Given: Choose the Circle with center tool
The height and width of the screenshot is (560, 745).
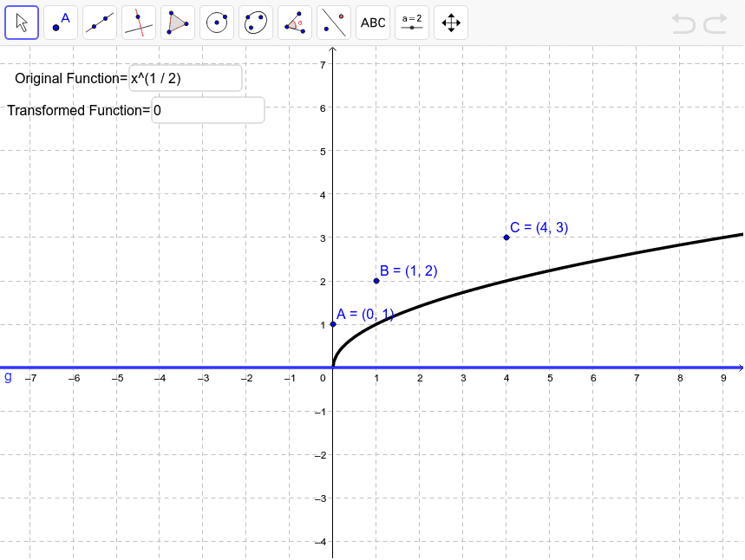Looking at the screenshot, I should pos(217,23).
